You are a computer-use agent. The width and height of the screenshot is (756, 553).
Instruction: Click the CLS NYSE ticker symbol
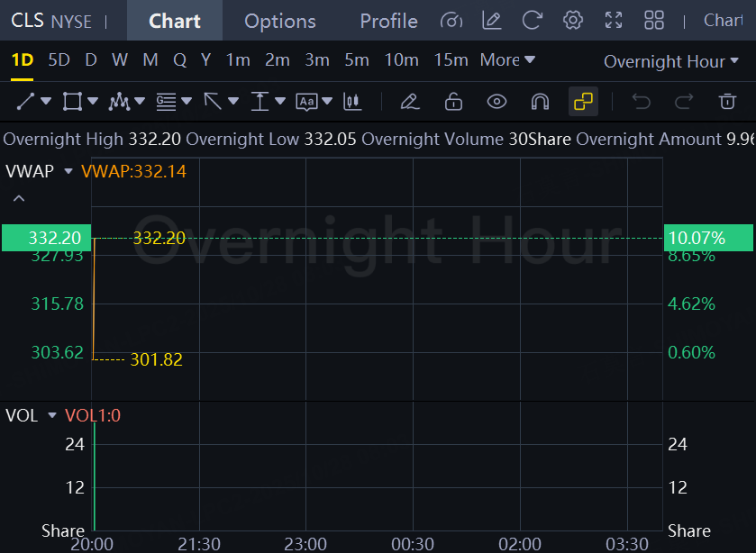coord(51,21)
